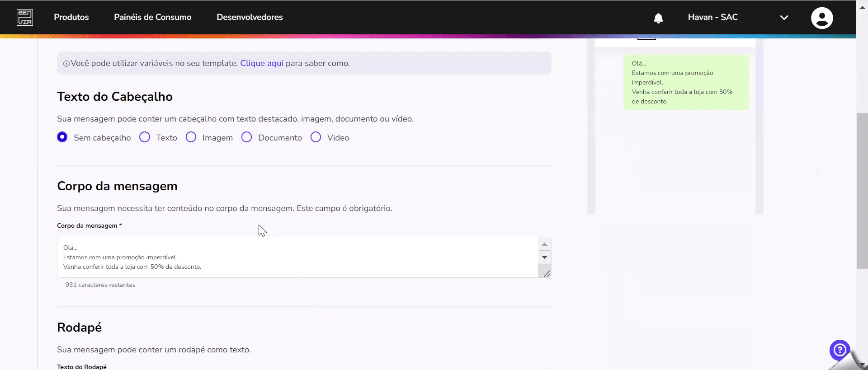Click the Texto do Cabeçalho heading
The width and height of the screenshot is (868, 370).
click(x=115, y=97)
